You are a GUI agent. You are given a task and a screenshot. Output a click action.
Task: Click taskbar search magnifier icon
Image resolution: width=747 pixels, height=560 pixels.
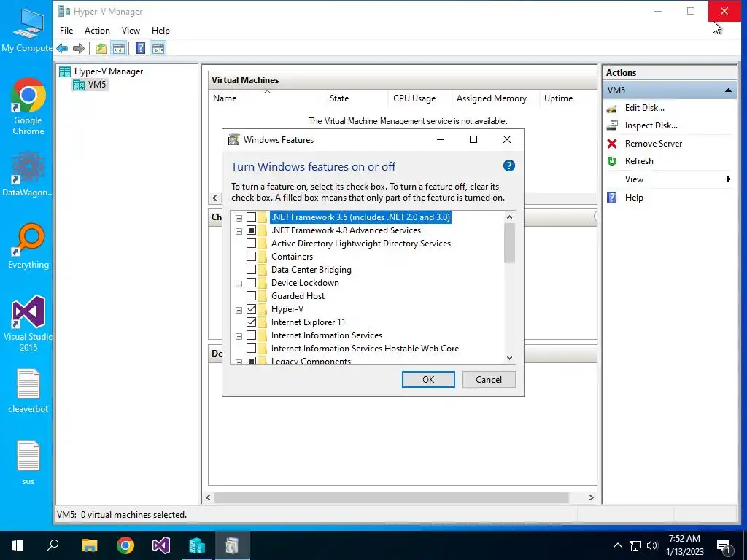point(53,545)
